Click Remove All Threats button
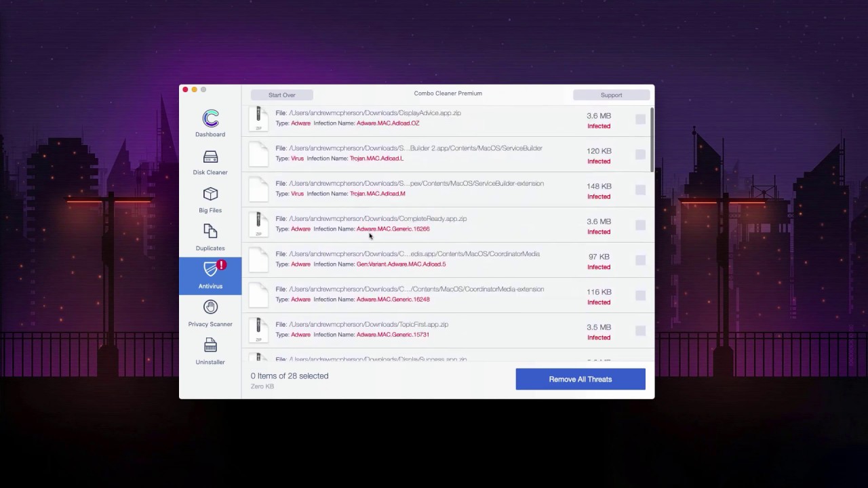 580,380
